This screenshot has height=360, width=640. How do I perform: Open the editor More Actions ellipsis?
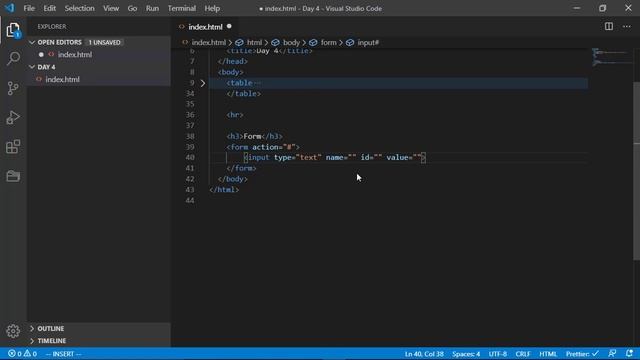(627, 27)
